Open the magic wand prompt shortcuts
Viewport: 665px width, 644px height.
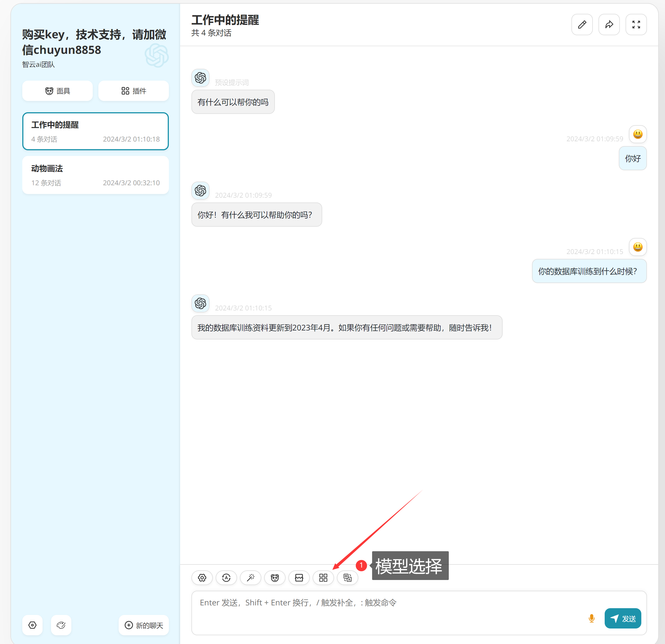[x=250, y=577]
